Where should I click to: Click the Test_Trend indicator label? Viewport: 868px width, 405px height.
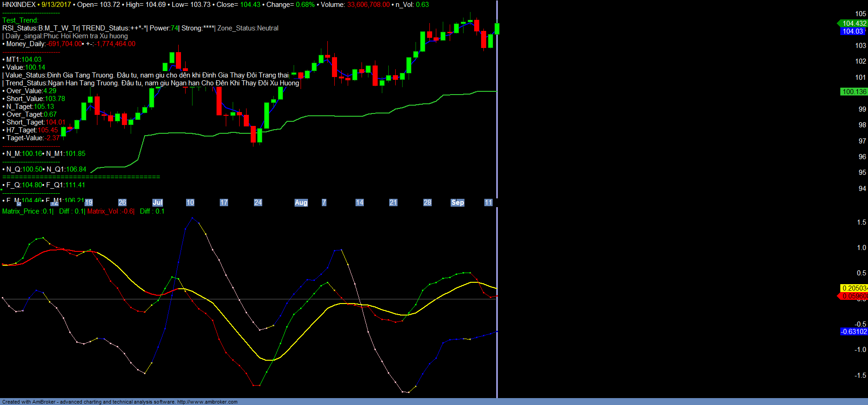click(20, 20)
